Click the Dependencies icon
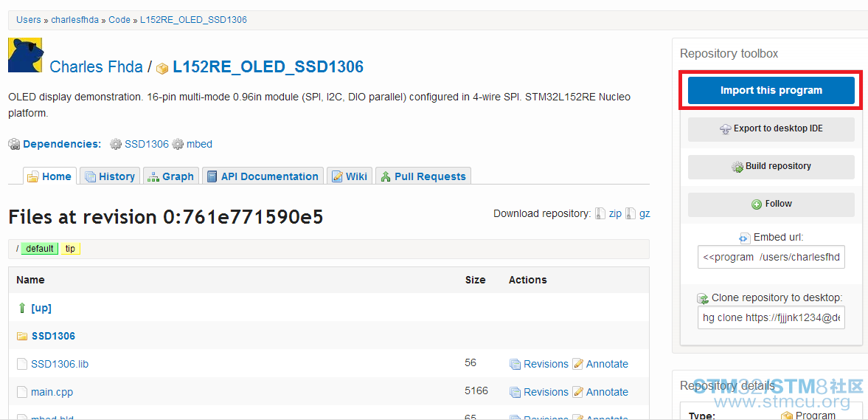Image resolution: width=868 pixels, height=420 pixels. coord(15,145)
